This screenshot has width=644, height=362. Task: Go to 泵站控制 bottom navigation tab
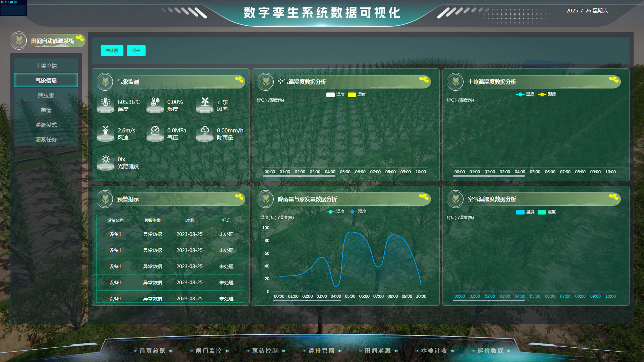(x=265, y=351)
